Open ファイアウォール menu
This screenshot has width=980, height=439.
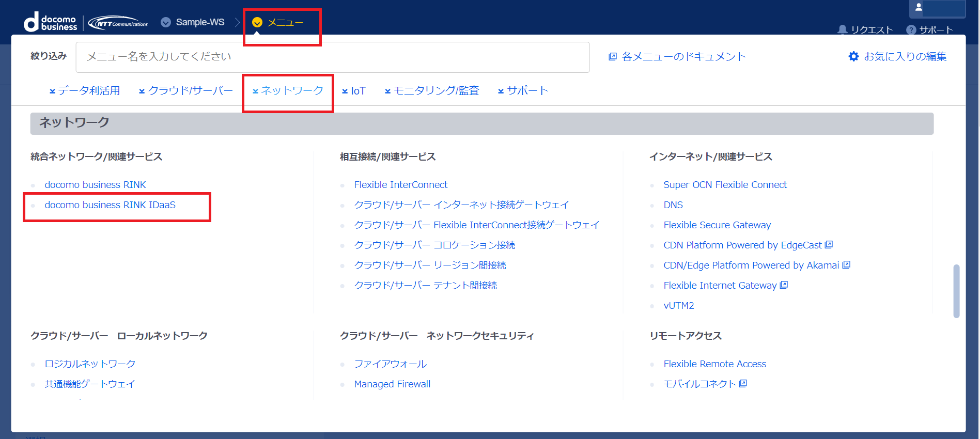pyautogui.click(x=391, y=364)
